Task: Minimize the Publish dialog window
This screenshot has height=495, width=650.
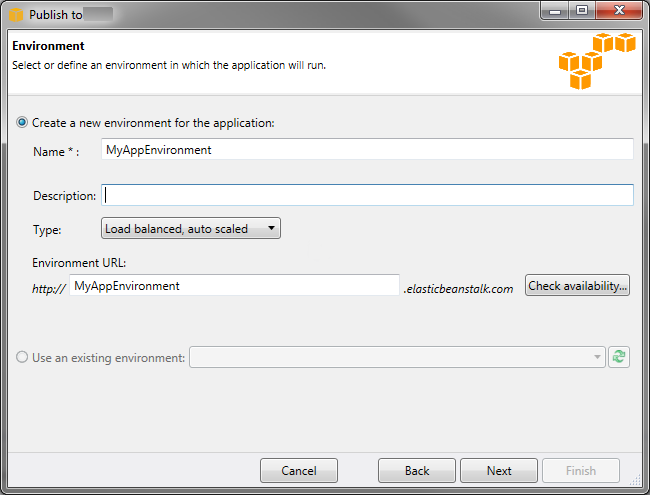Action: [554, 13]
